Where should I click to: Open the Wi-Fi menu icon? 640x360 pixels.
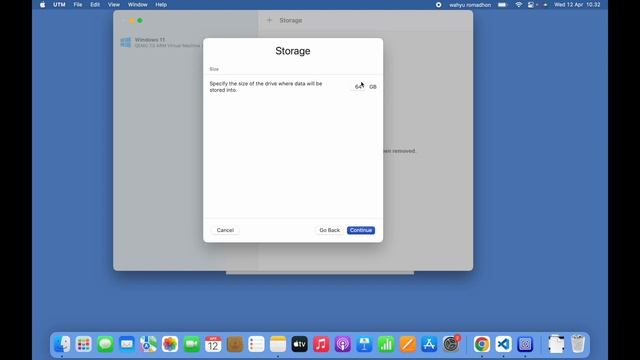[x=519, y=5]
